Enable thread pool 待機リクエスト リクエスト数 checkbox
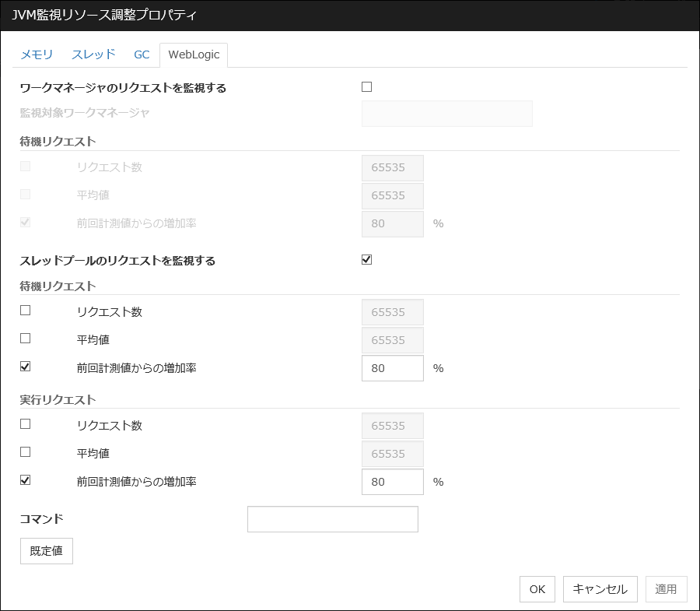 [x=26, y=311]
